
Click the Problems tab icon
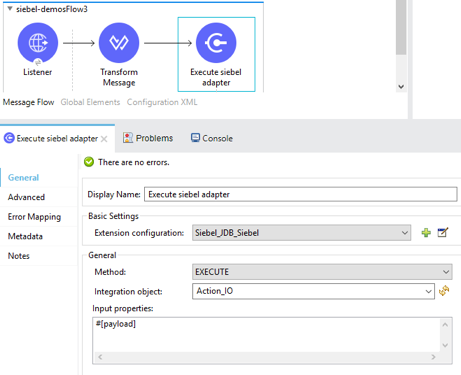coord(128,138)
